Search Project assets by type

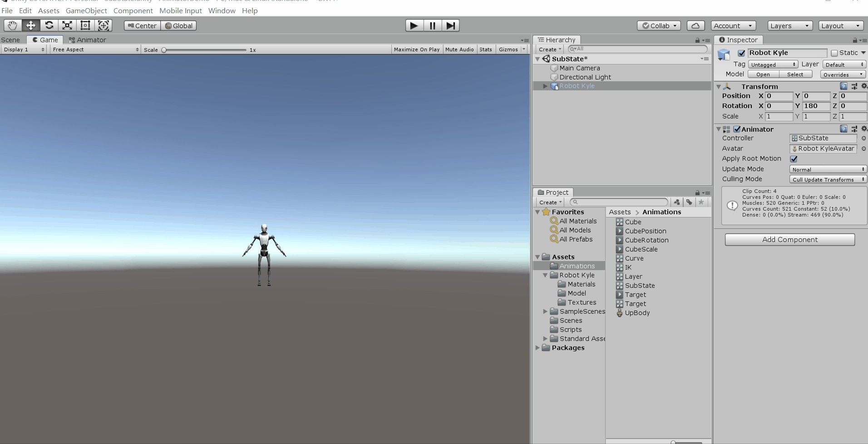(x=677, y=202)
